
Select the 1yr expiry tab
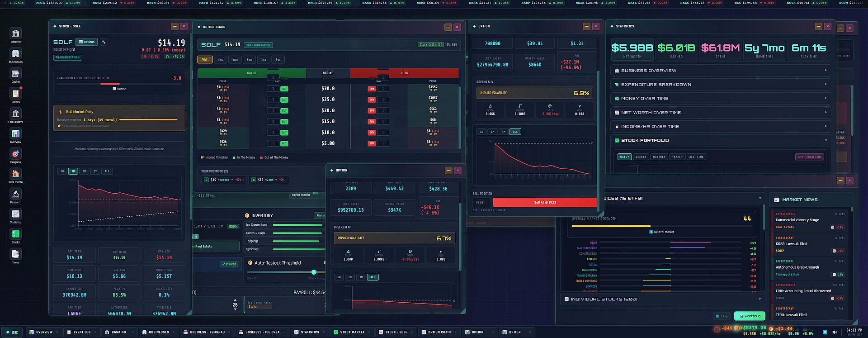[264, 60]
